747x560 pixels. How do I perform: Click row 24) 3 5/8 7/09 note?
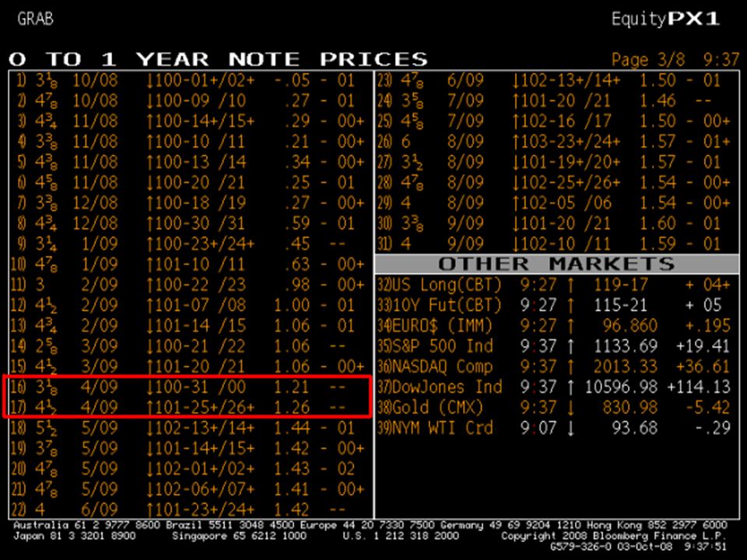tap(556, 100)
